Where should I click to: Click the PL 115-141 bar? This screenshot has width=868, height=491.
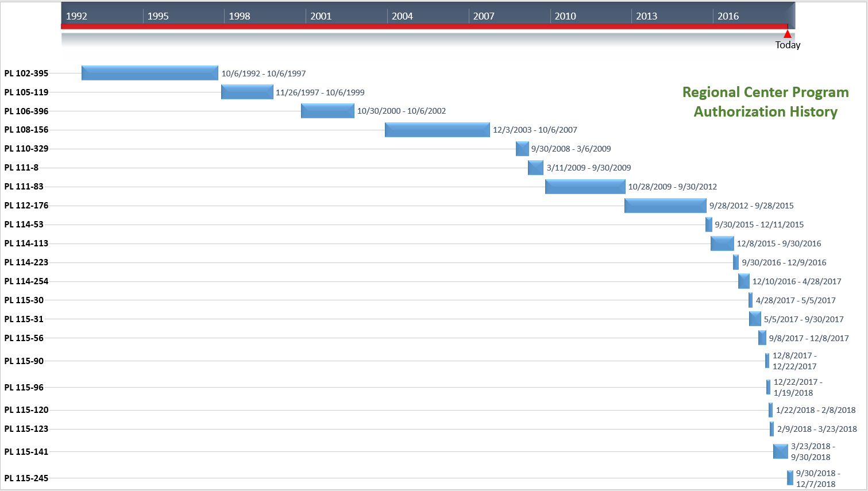tap(780, 451)
